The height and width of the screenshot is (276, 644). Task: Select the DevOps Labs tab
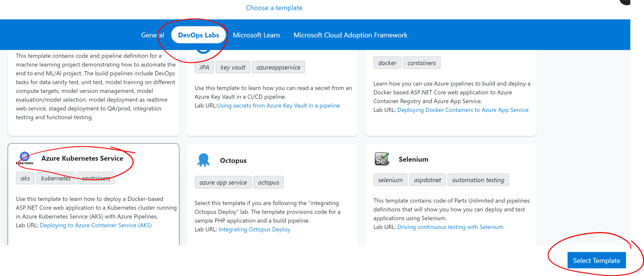tap(198, 35)
